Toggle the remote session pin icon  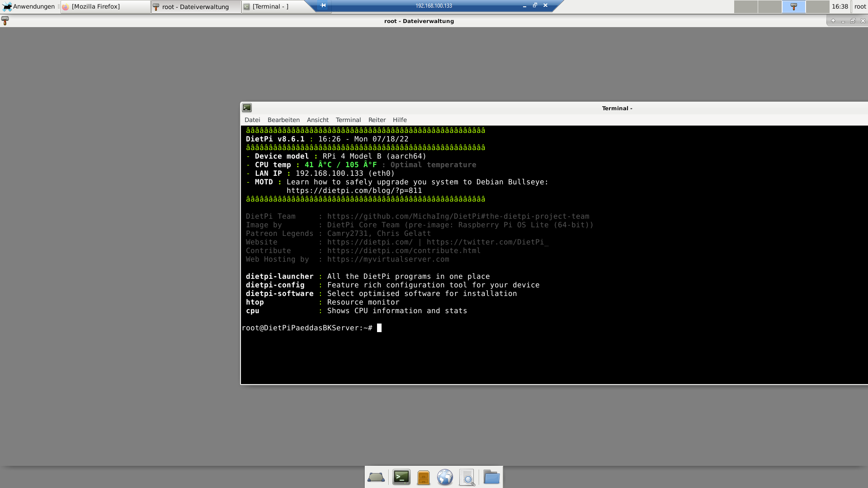323,5
